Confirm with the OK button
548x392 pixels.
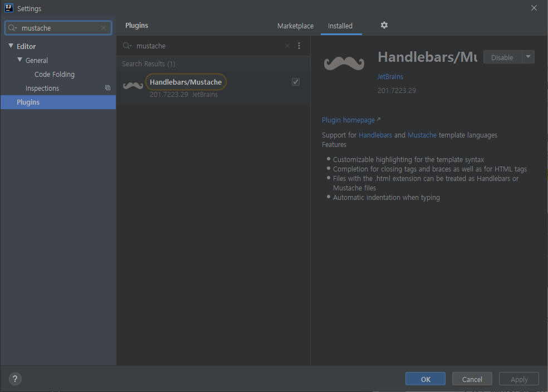pyautogui.click(x=425, y=379)
